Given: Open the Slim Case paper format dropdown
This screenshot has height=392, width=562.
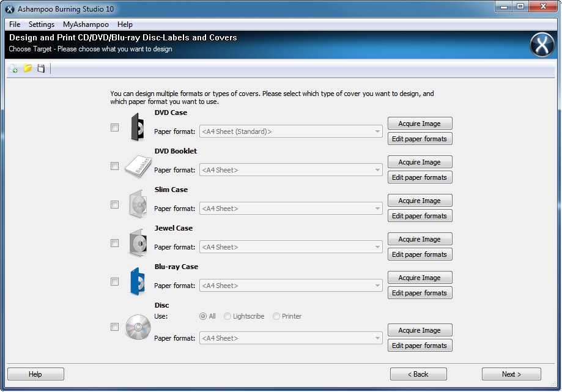Looking at the screenshot, I should (377, 209).
